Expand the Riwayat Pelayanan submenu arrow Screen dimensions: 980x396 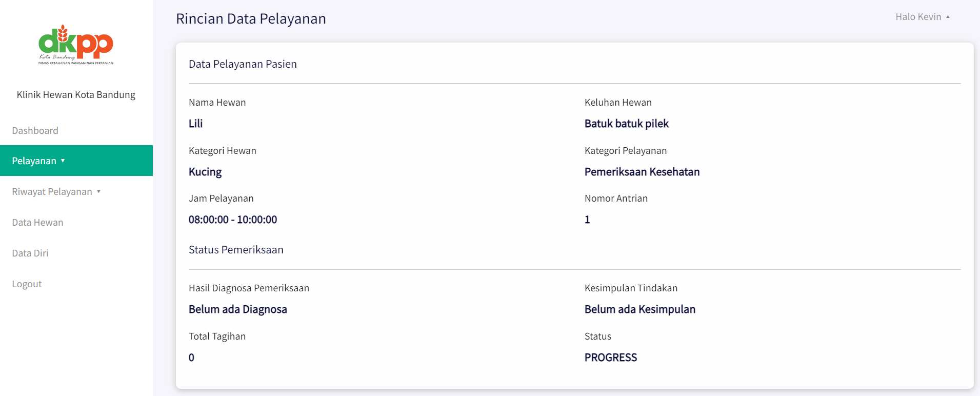98,191
